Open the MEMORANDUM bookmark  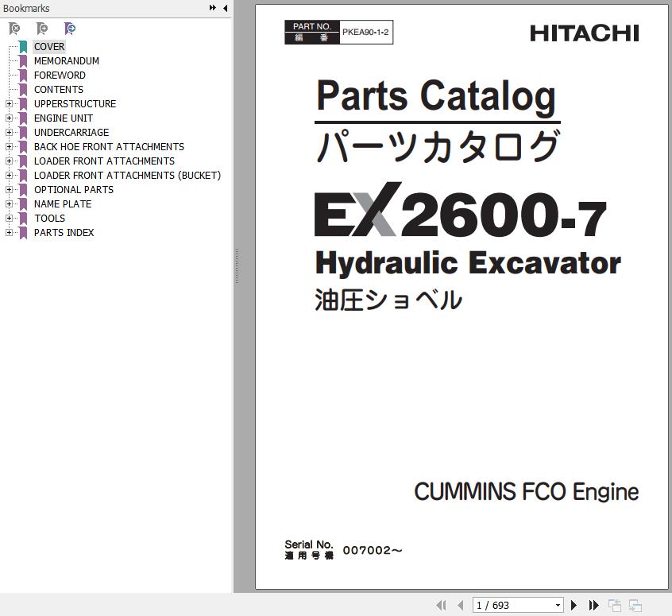(67, 61)
